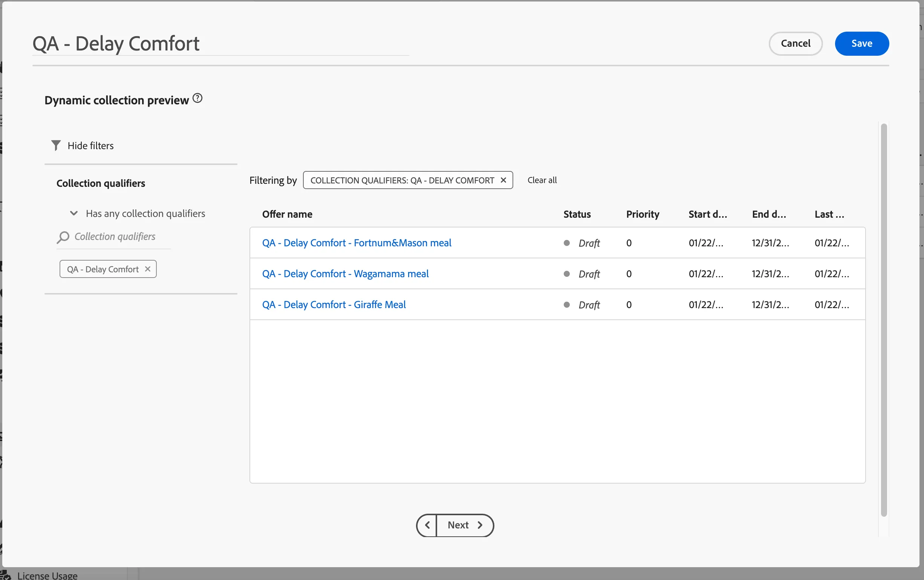Collapse the Has any collection qualifiers chevron
Screen dimensions: 924x580
click(x=74, y=213)
